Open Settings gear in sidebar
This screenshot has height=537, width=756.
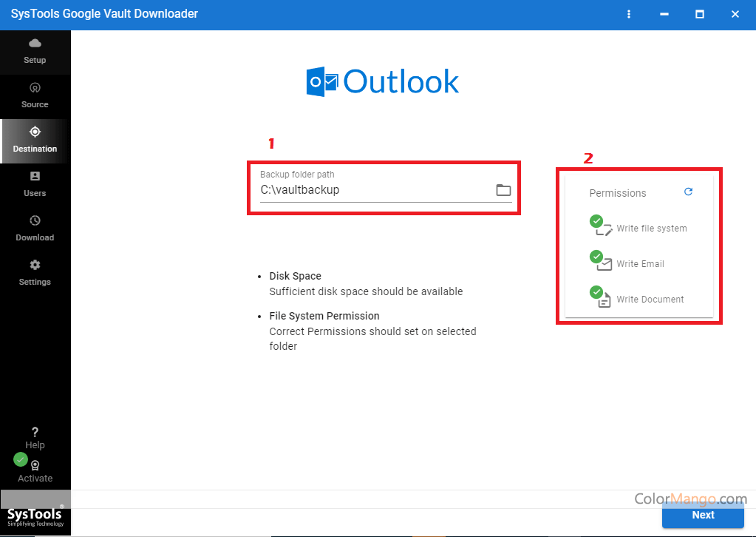click(35, 266)
